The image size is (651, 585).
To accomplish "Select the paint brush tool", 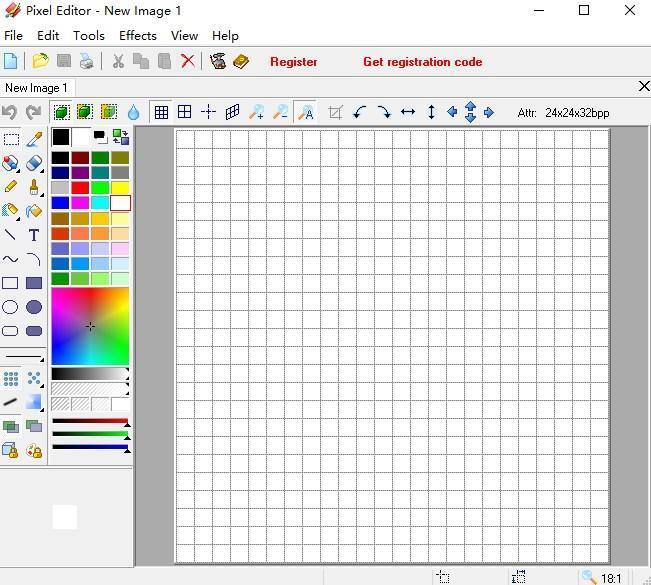I will click(34, 187).
